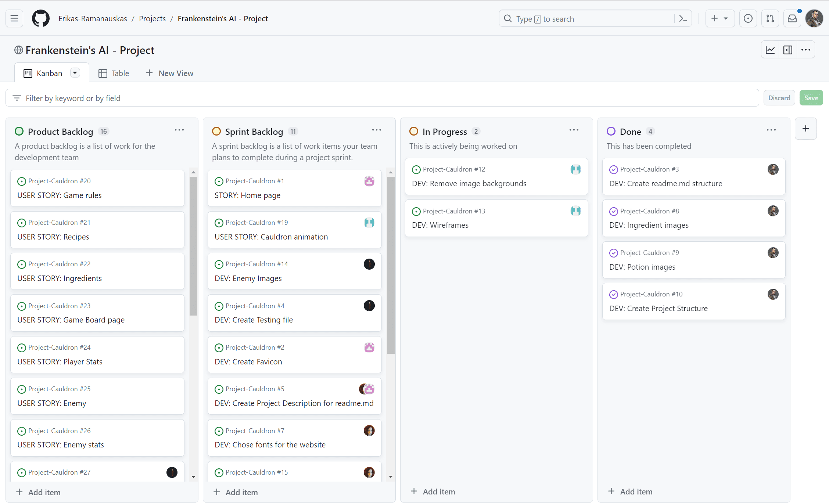Open Product Backlog column menu
Image resolution: width=829 pixels, height=504 pixels.
pyautogui.click(x=179, y=130)
